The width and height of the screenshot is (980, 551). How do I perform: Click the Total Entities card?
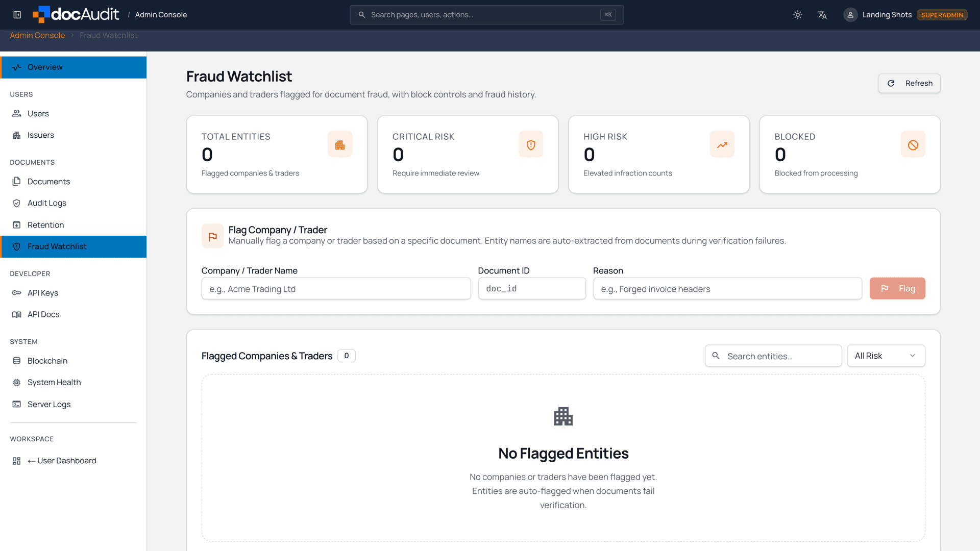coord(277,155)
